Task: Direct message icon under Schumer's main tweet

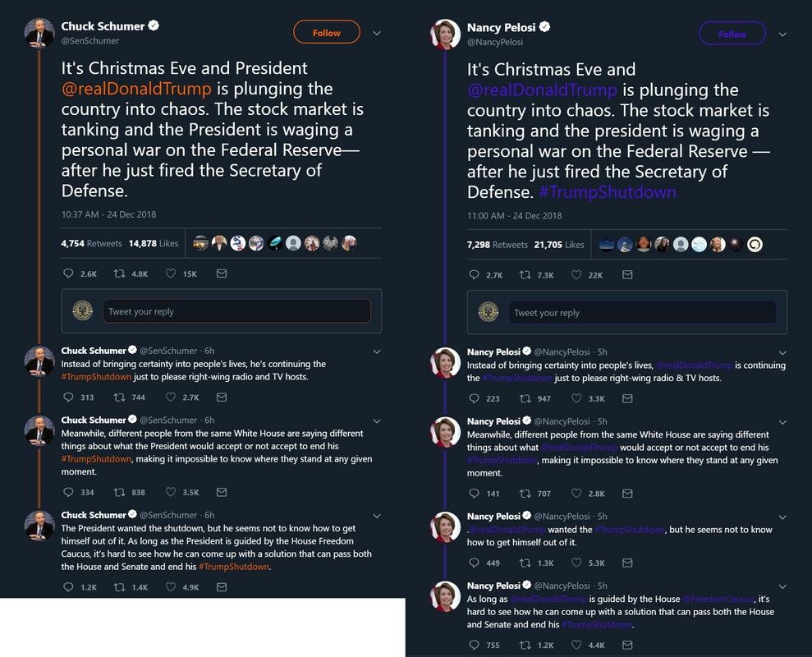Action: 222,273
